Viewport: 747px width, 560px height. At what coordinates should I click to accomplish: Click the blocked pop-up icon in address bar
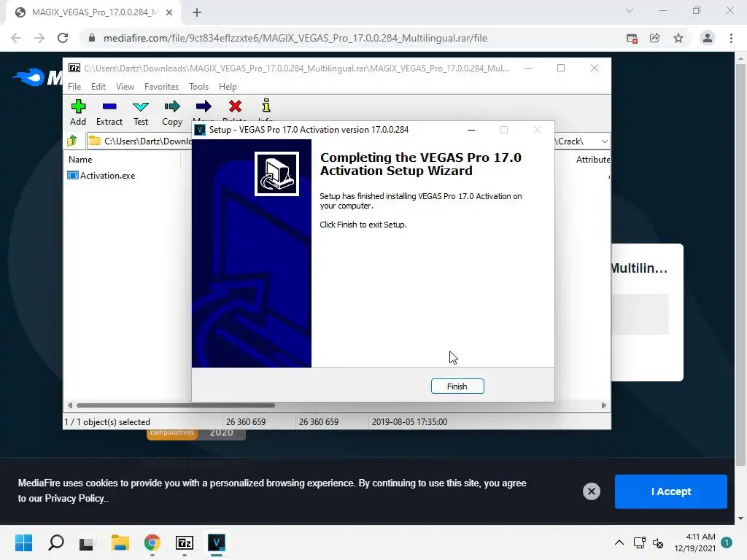(632, 39)
